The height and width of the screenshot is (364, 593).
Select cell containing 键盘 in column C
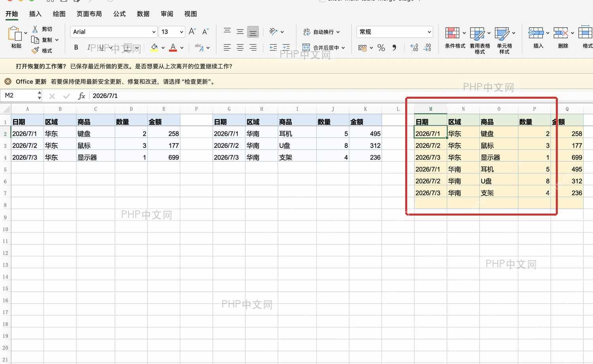(95, 134)
